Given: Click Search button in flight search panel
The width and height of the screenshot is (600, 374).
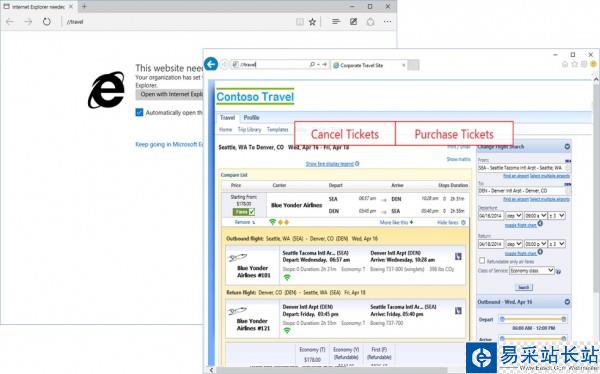Looking at the screenshot, I should tap(523, 287).
